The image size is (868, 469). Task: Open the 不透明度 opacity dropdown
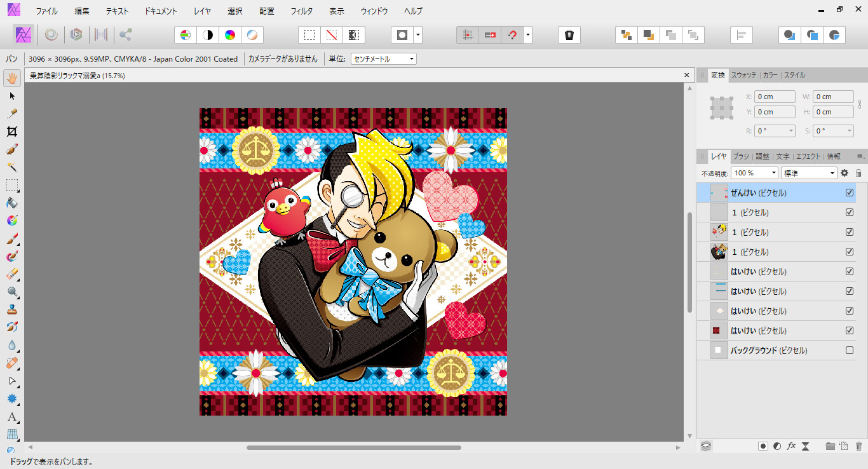754,173
